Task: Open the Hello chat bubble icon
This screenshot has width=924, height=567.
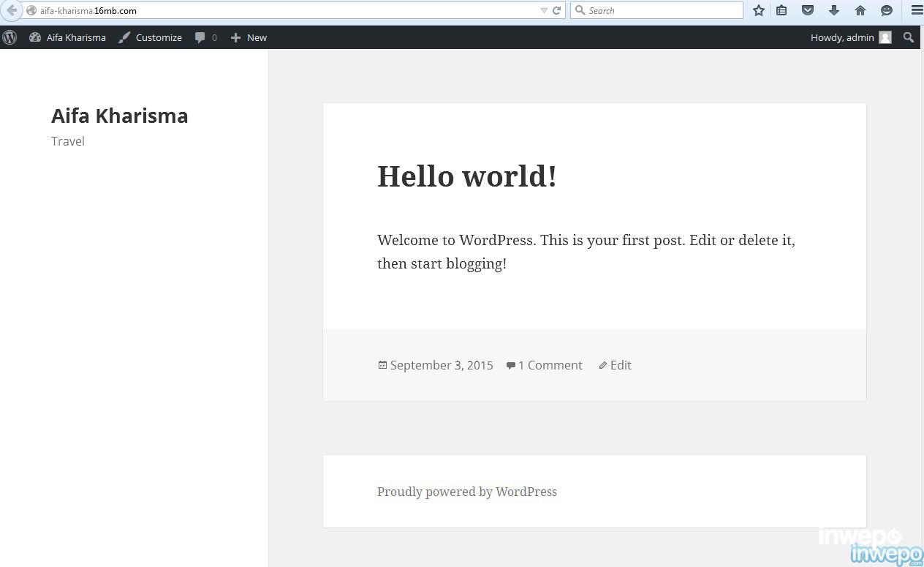Action: [x=887, y=10]
